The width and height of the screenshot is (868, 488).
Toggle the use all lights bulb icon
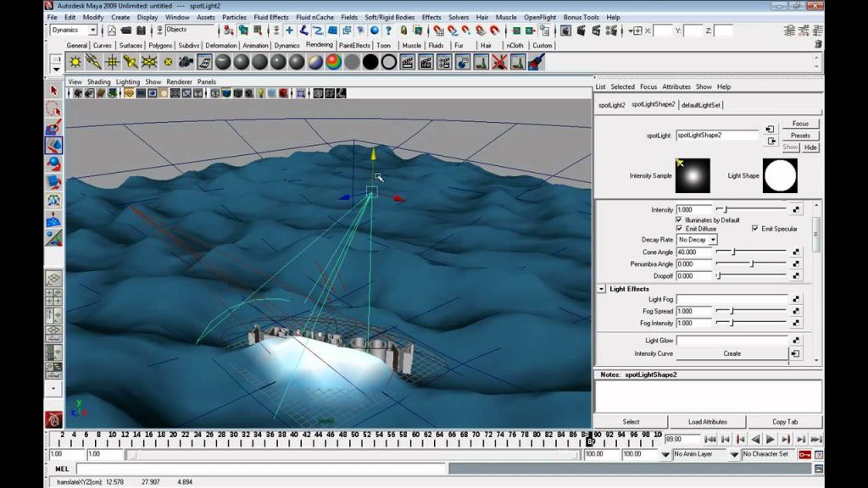[x=261, y=93]
